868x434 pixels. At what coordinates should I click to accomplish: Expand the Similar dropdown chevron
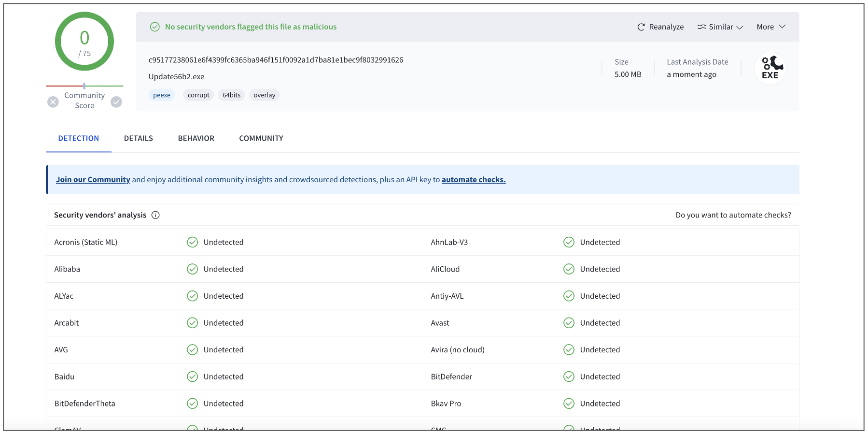pos(740,27)
